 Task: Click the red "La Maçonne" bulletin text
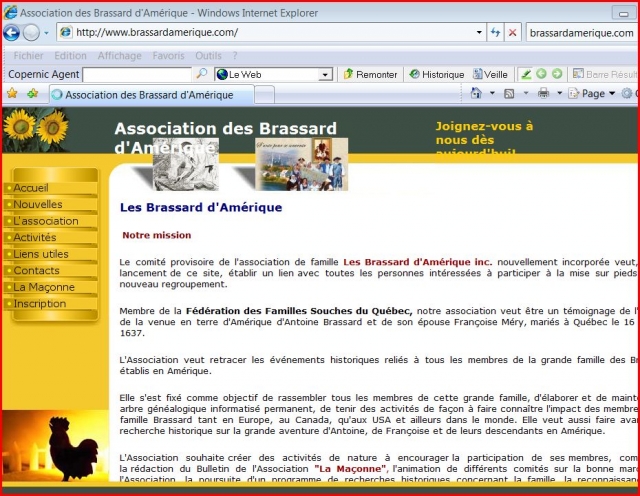(x=351, y=469)
